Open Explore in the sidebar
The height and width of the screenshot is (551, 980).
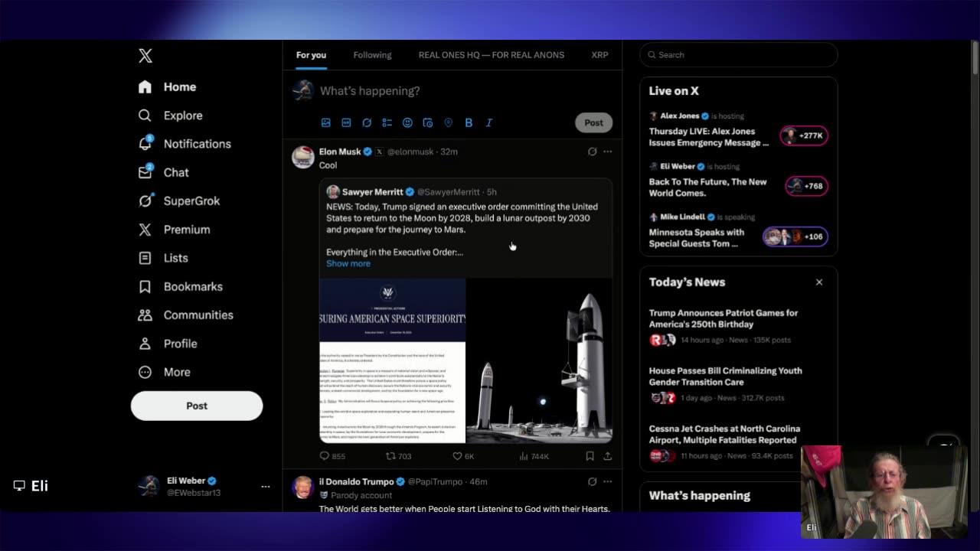click(170, 116)
